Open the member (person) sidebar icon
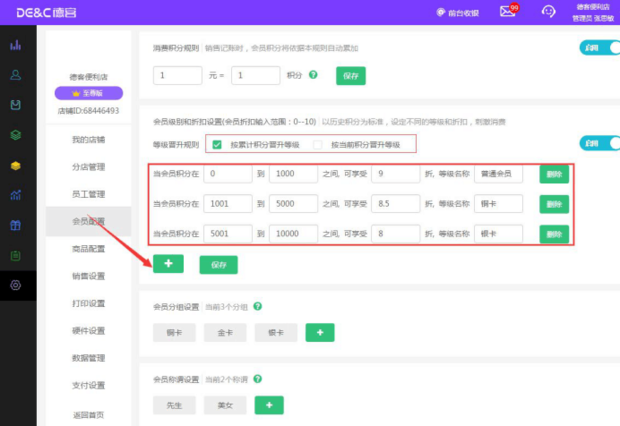 15,75
